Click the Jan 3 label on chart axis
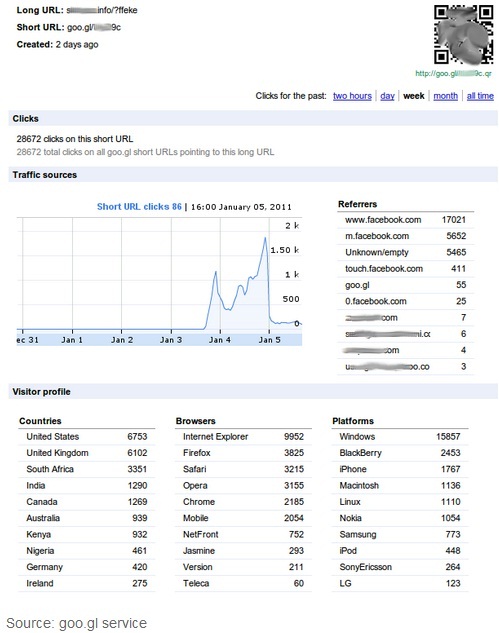Image resolution: width=499 pixels, height=633 pixels. coord(171,340)
